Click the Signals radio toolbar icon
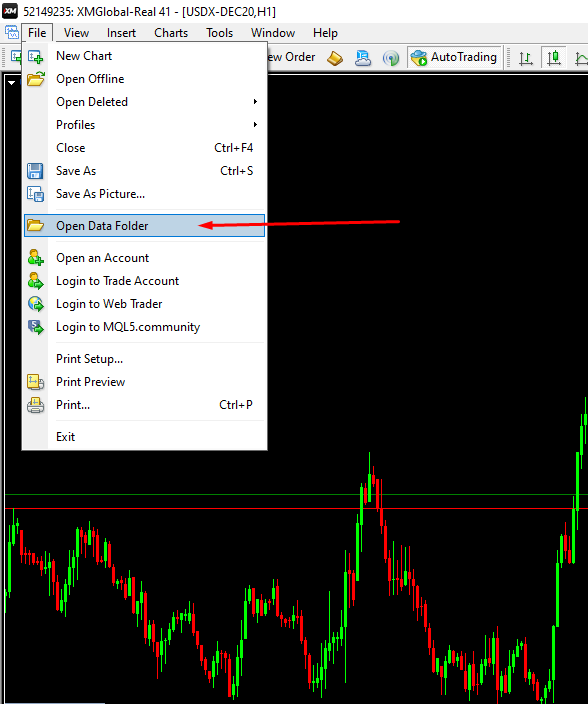 (391, 58)
